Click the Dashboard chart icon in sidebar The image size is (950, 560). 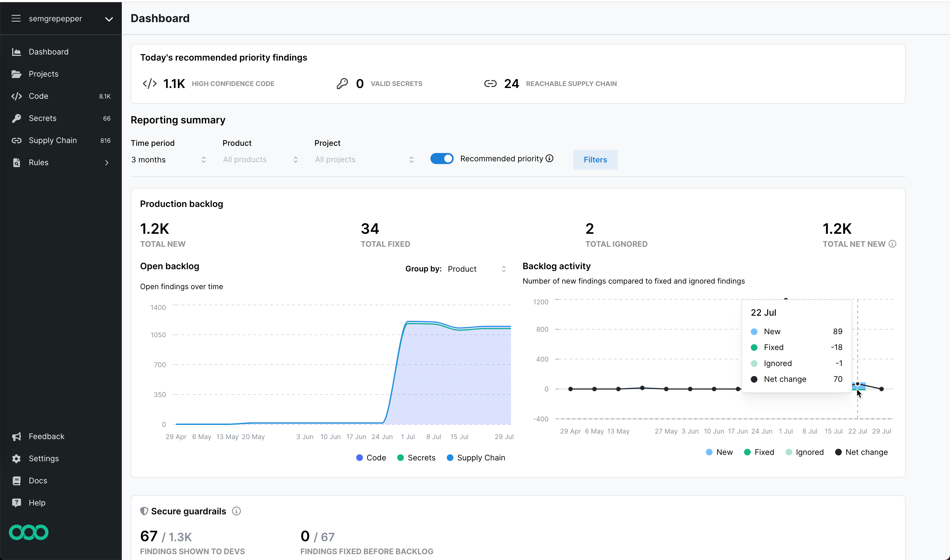pos(16,52)
